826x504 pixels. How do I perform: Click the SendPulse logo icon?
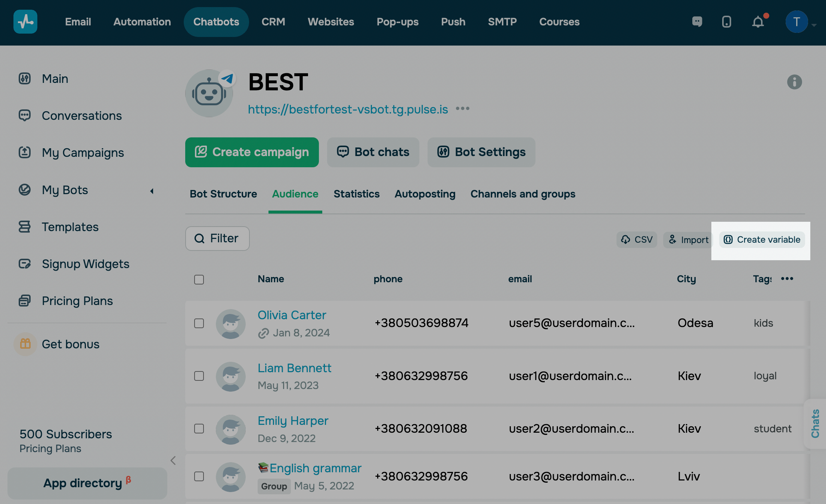tap(25, 22)
